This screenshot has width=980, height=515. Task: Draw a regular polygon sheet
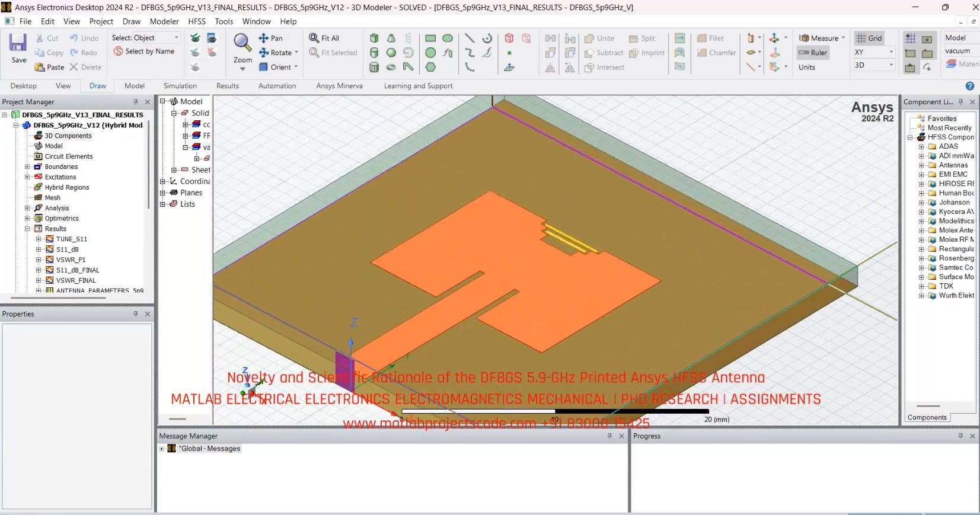(x=430, y=68)
